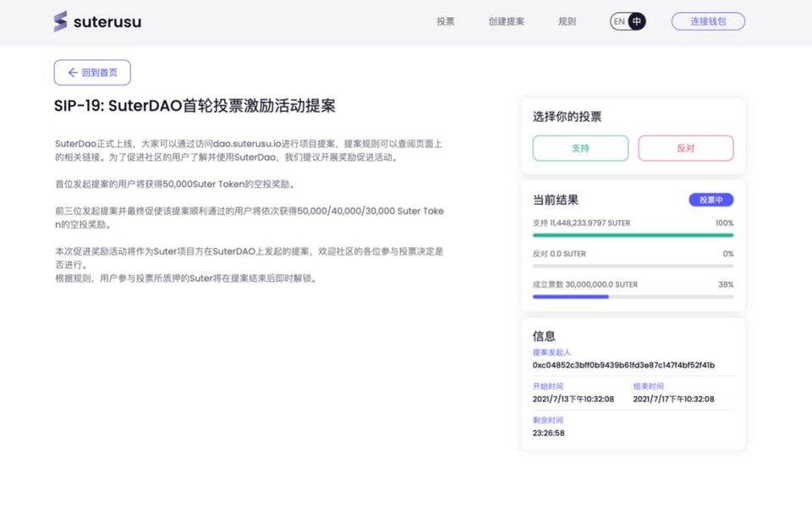Click the 反对 0.0 SUTER value
The width and height of the screenshot is (812, 518).
(559, 254)
